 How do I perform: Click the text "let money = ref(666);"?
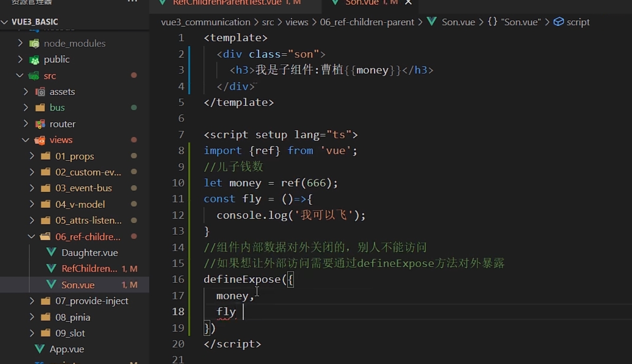[271, 183]
